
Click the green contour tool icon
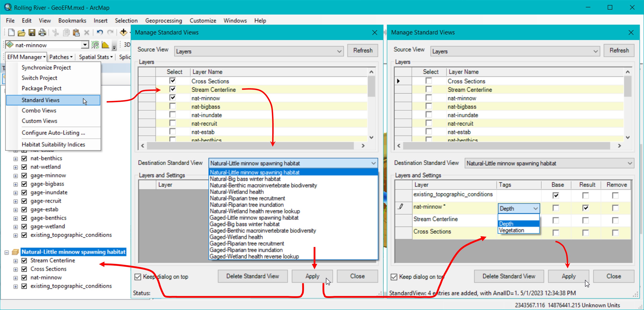pyautogui.click(x=95, y=45)
